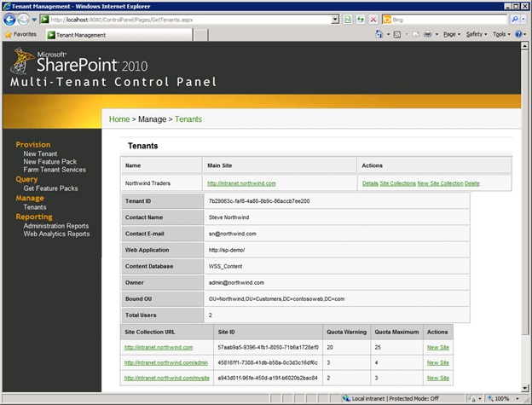
Task: Select the Tenant Management browser tab
Action: [x=77, y=35]
